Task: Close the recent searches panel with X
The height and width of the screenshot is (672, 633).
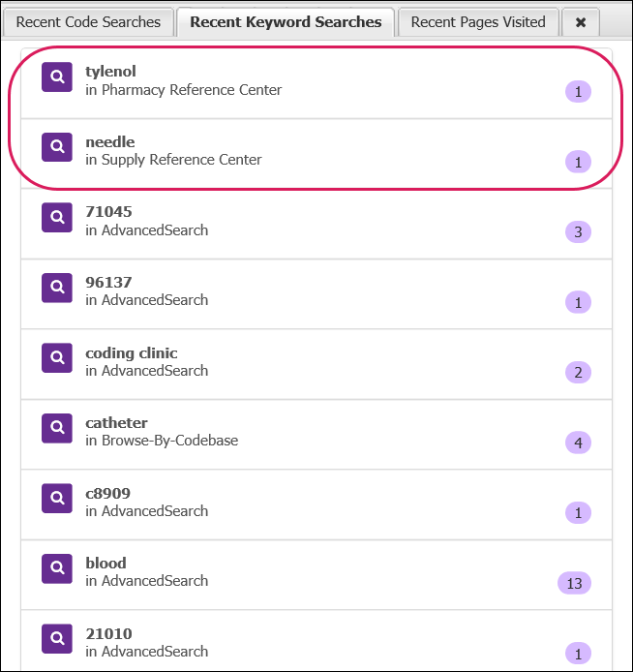Action: (581, 22)
